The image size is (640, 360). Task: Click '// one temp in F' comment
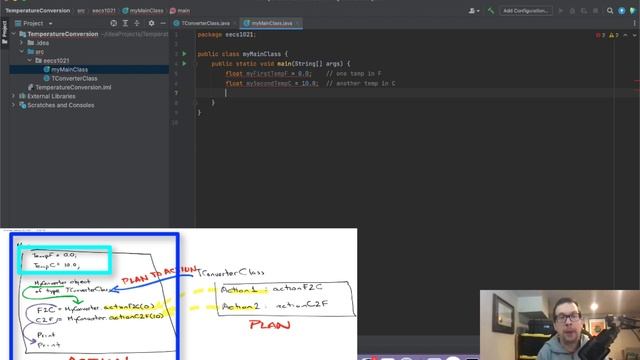tap(353, 73)
